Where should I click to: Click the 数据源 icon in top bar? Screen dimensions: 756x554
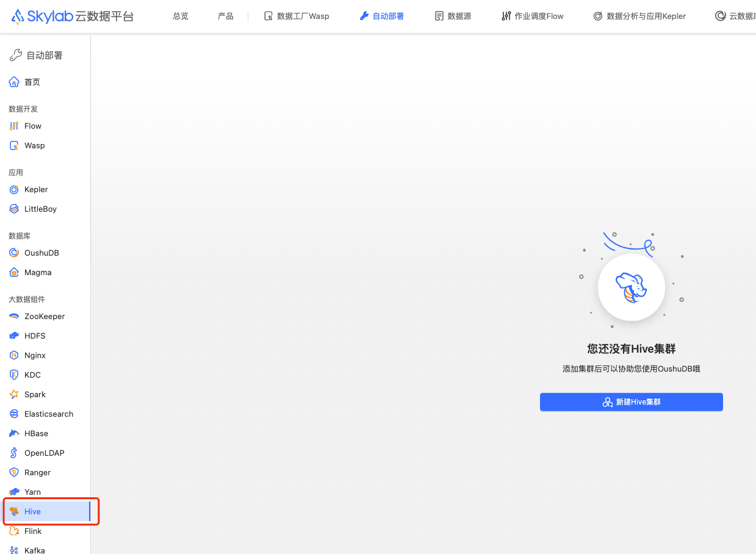tap(439, 16)
